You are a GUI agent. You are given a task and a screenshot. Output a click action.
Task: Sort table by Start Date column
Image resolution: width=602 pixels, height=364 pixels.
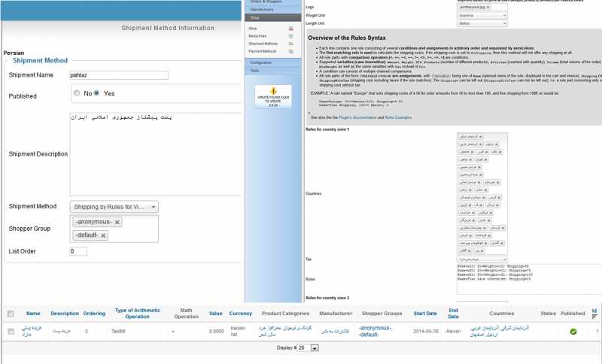pos(424,314)
